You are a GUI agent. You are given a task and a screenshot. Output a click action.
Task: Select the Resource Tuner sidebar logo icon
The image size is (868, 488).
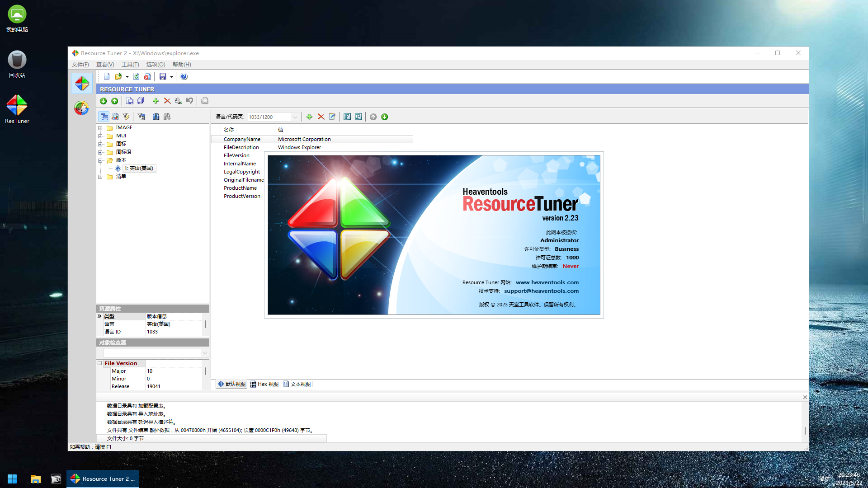[x=82, y=84]
